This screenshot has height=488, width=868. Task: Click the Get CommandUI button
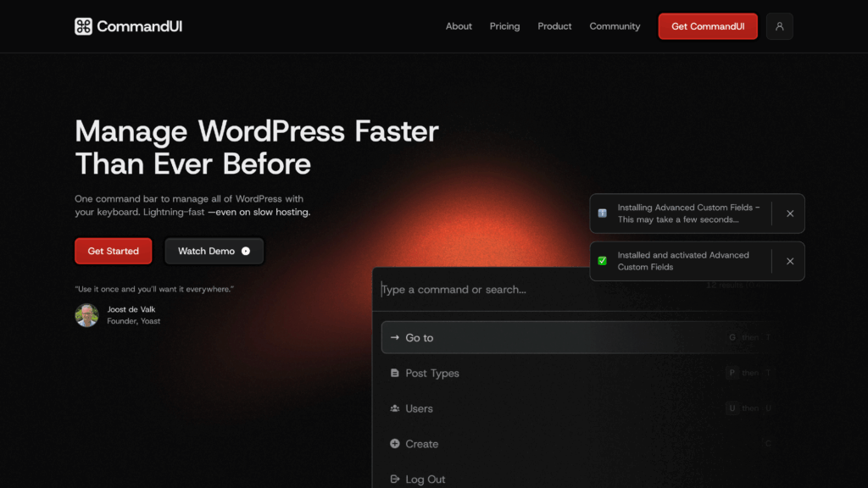point(708,26)
